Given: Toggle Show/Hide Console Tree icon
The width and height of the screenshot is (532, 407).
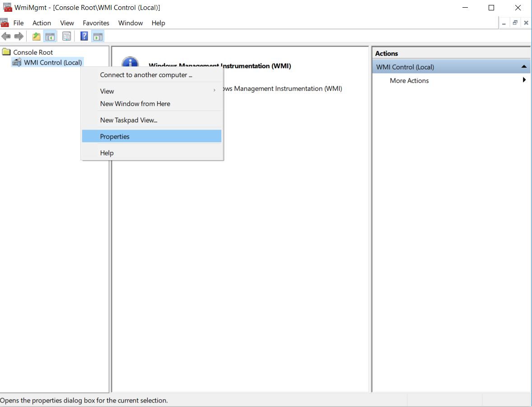Looking at the screenshot, I should [50, 36].
